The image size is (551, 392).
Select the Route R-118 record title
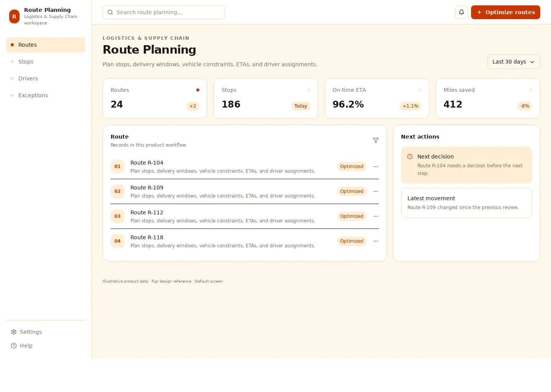tap(147, 237)
